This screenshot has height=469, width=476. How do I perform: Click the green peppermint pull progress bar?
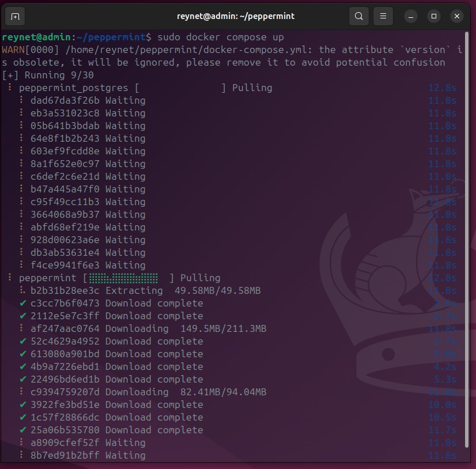(x=123, y=278)
